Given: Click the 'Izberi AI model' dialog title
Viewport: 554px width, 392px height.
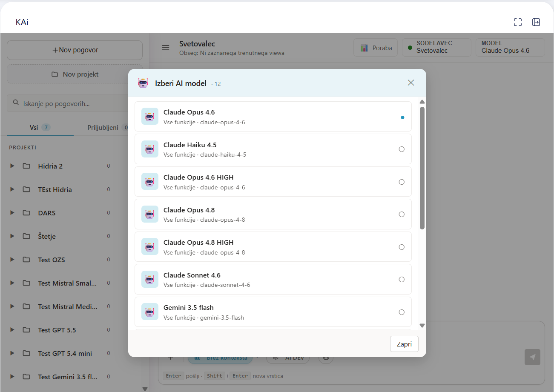Looking at the screenshot, I should pyautogui.click(x=181, y=83).
